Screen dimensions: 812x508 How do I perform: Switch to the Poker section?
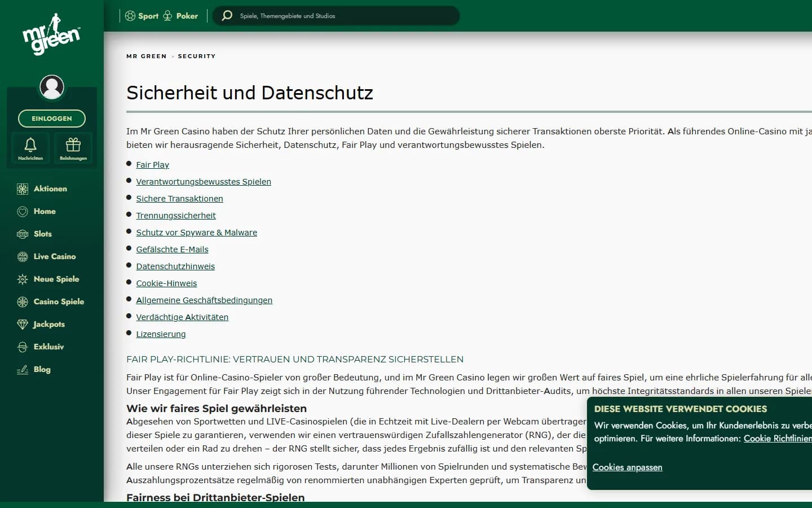[187, 16]
